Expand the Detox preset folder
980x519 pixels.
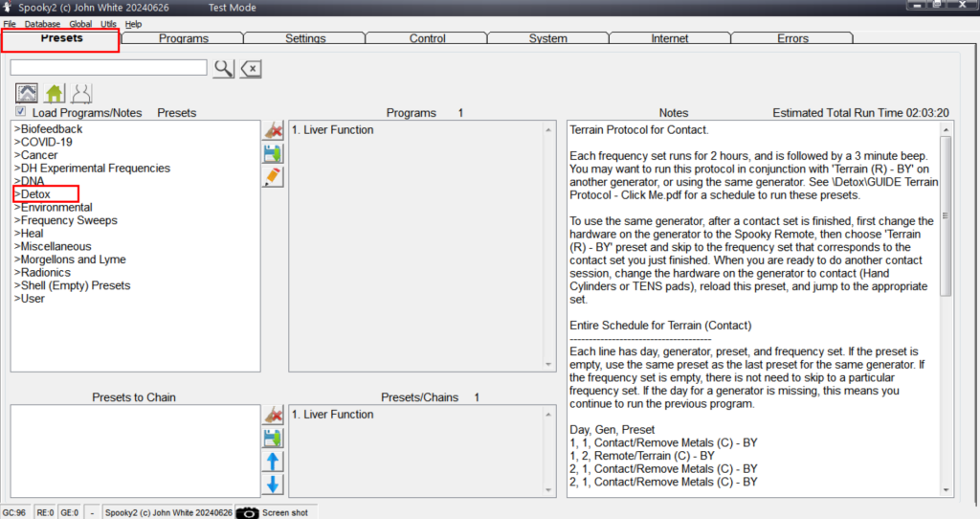click(35, 194)
